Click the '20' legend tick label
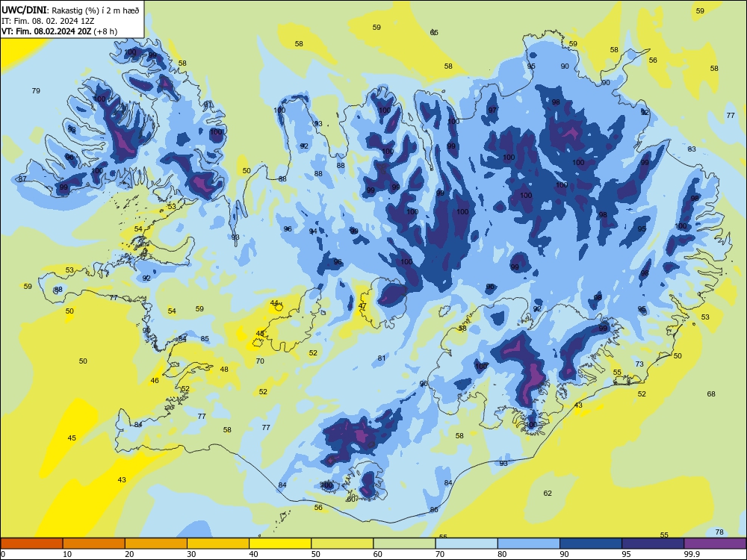Screen dimensions: 747x560 pyautogui.click(x=129, y=554)
